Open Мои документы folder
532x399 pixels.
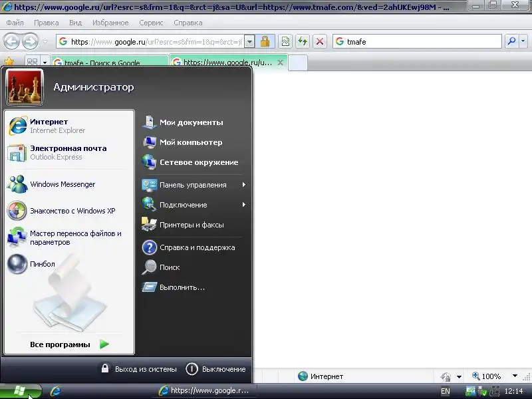(x=193, y=122)
